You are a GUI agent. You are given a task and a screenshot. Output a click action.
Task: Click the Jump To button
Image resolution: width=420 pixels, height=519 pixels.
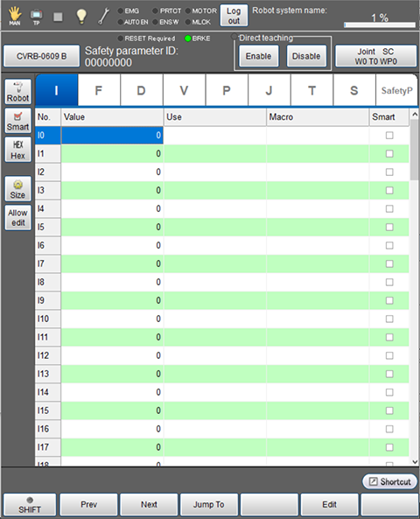[x=209, y=504]
